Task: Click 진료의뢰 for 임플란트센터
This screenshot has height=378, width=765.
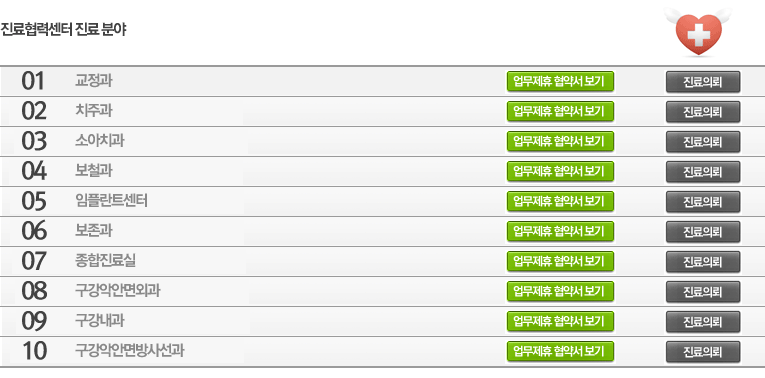Action: point(703,201)
